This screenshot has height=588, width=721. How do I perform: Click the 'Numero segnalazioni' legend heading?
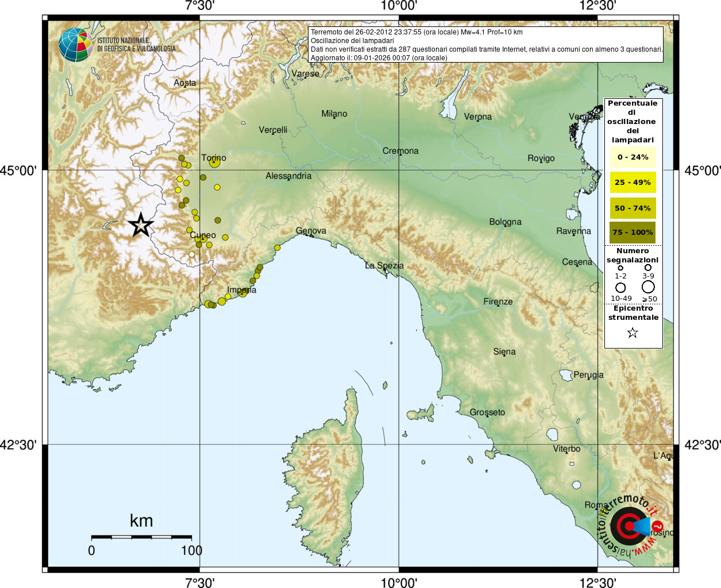pos(633,256)
